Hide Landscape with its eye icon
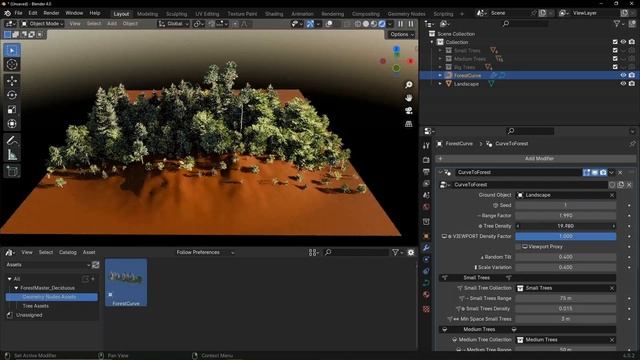The image size is (640, 360). (x=623, y=84)
